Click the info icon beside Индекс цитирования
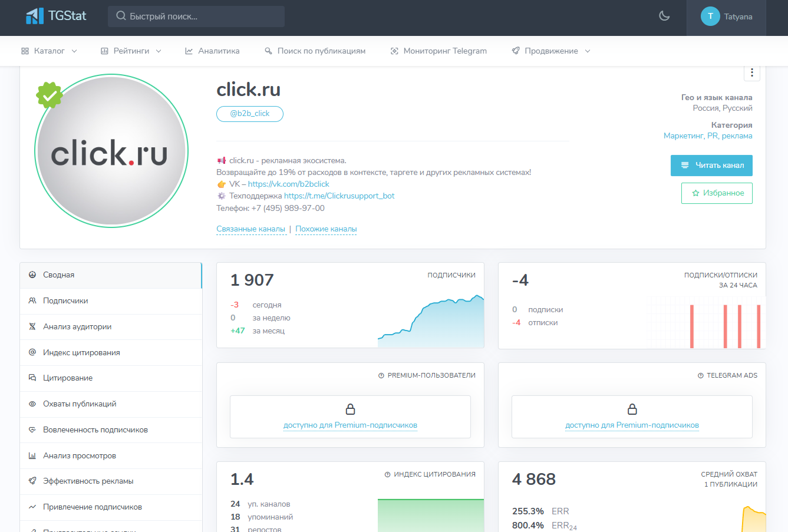Viewport: 788px width, 532px height. pos(387,474)
